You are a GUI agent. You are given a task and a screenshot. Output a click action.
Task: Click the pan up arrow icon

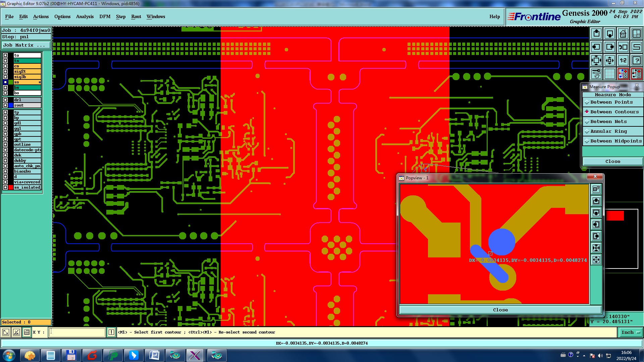click(x=596, y=34)
